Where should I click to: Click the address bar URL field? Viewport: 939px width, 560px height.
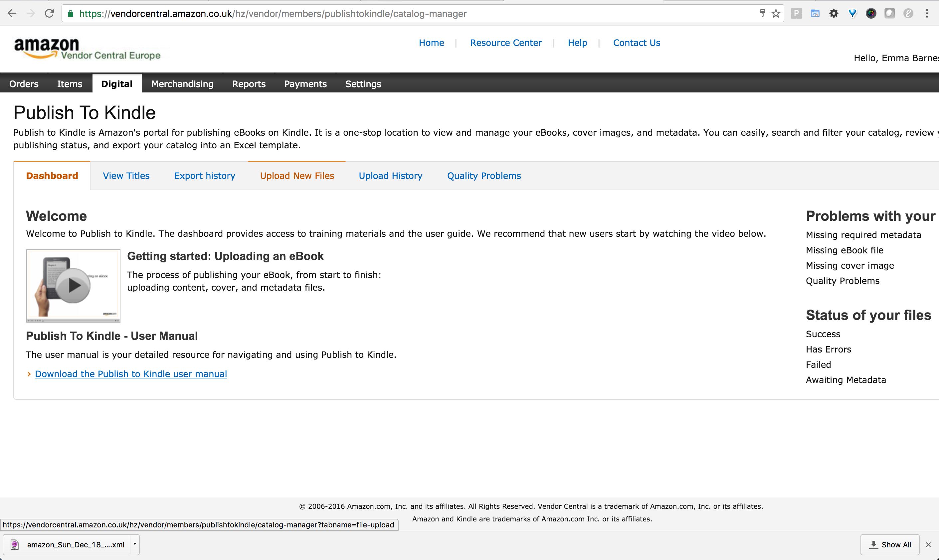click(378, 14)
